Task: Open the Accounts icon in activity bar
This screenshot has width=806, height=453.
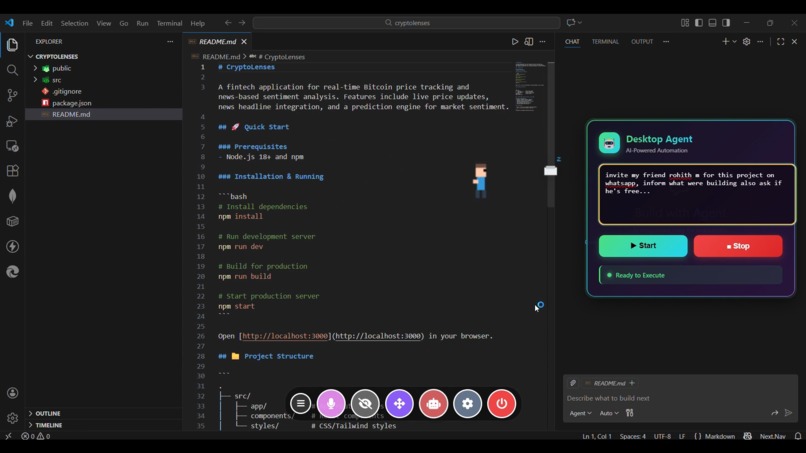Action: [12, 393]
